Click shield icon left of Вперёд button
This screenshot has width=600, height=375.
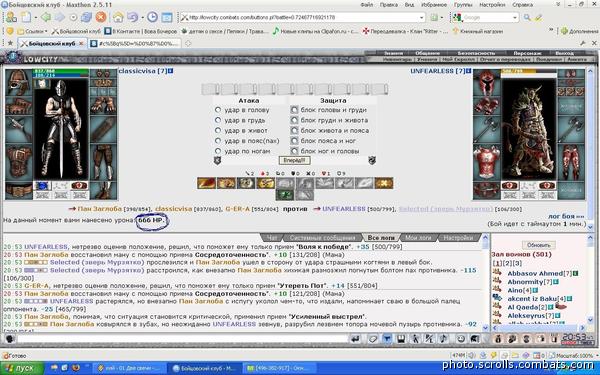tap(217, 160)
